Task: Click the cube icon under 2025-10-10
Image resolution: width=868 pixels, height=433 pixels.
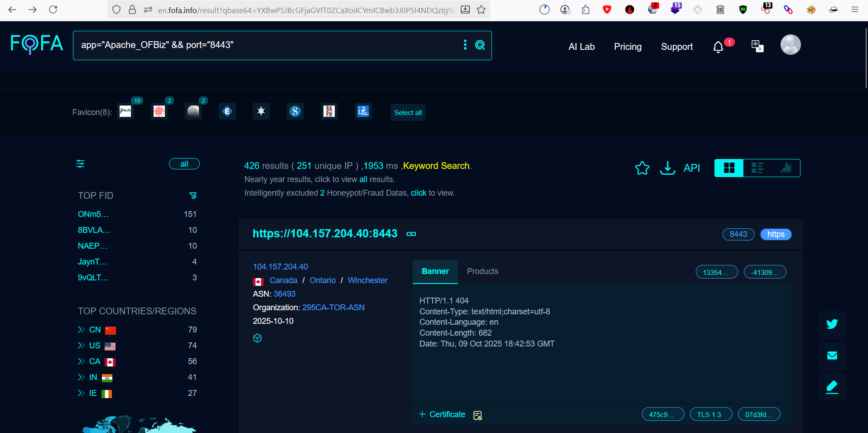Action: coord(257,338)
